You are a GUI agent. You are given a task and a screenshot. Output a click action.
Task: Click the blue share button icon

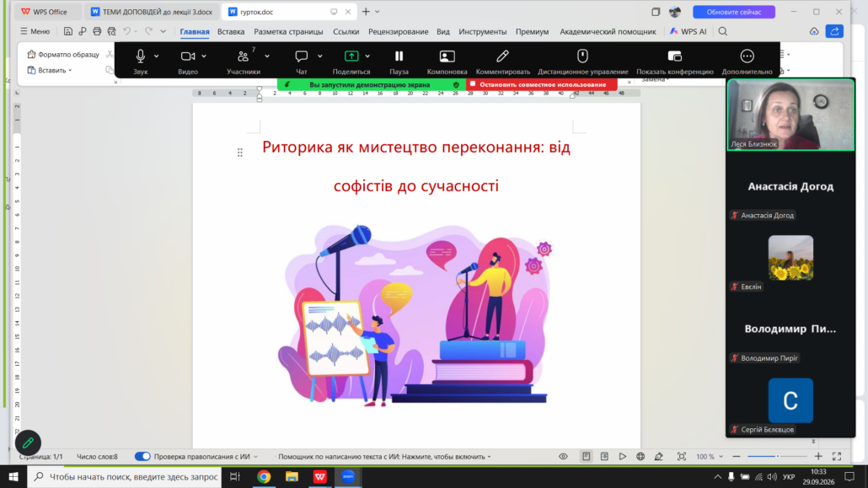(x=834, y=31)
